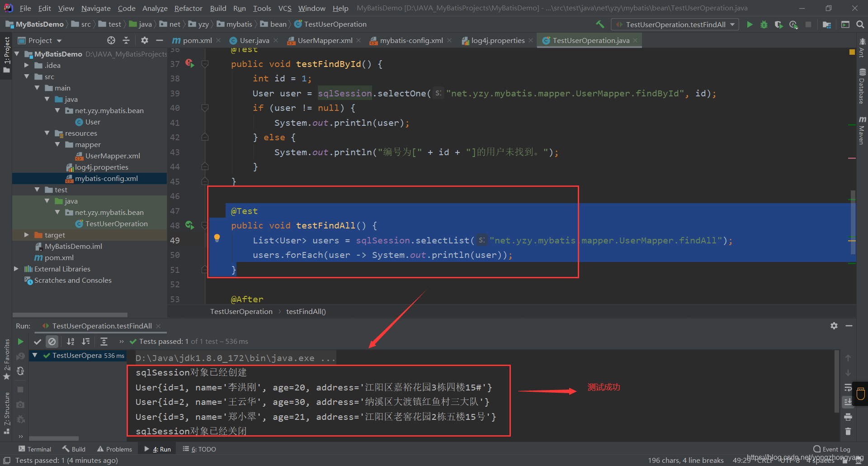Switch to the log4j.properties editor tab
The width and height of the screenshot is (868, 466).
tap(497, 40)
